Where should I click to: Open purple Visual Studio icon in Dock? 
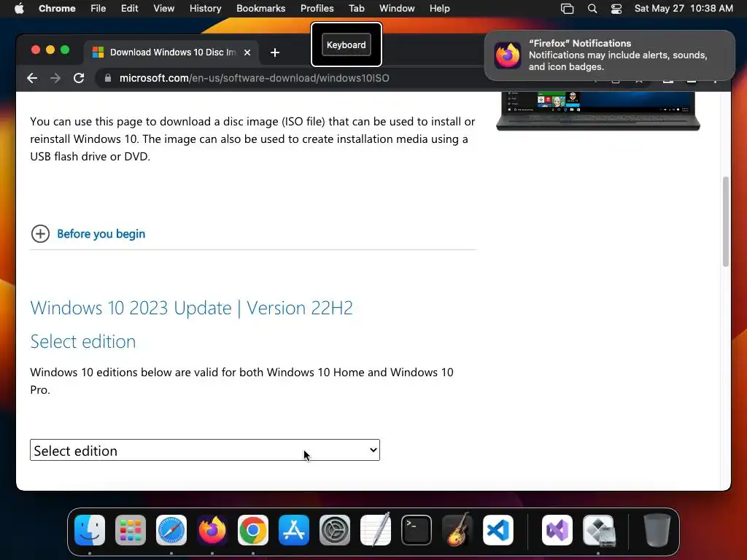[x=557, y=529]
